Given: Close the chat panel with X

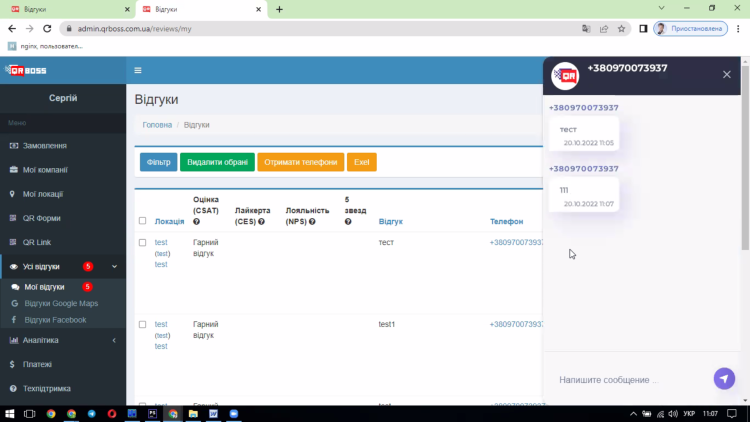Looking at the screenshot, I should click(727, 74).
